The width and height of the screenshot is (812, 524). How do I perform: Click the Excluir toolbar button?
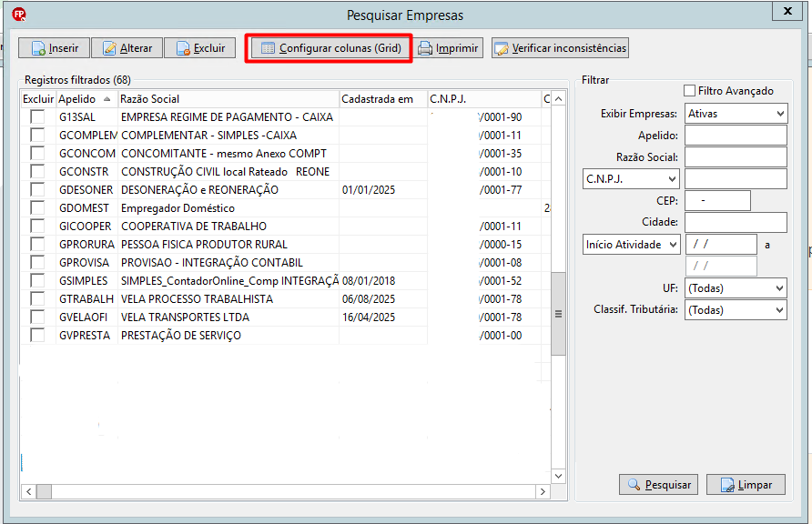click(200, 48)
